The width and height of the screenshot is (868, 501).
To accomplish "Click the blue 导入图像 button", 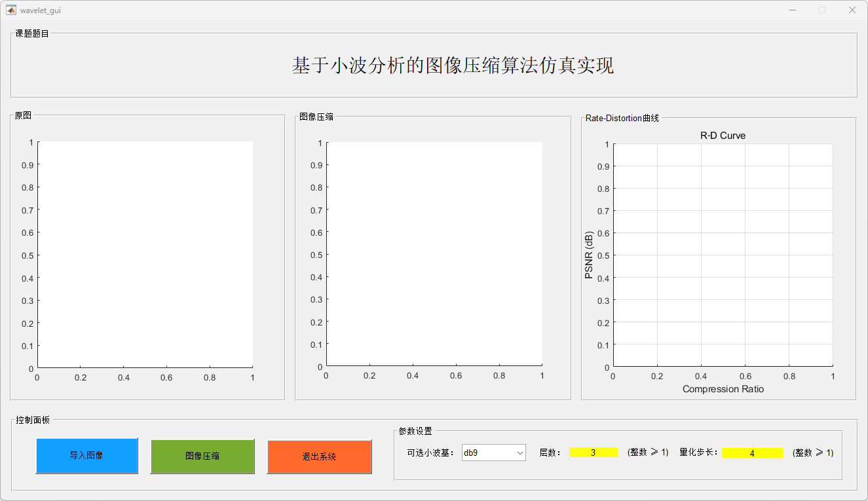I will (x=86, y=455).
